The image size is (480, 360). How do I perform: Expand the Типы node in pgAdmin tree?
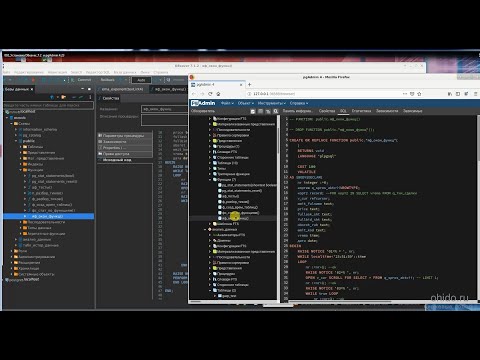(210, 168)
